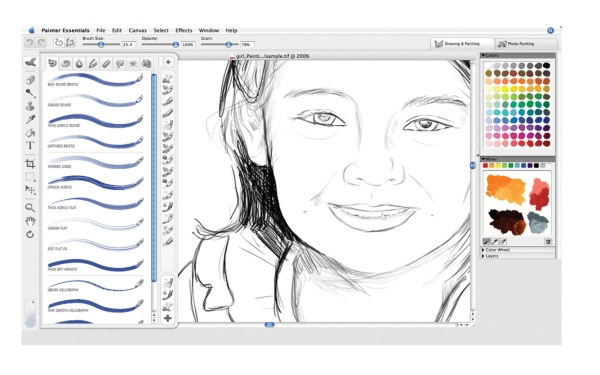Pick the black swatch in the Colors panel

point(546,65)
